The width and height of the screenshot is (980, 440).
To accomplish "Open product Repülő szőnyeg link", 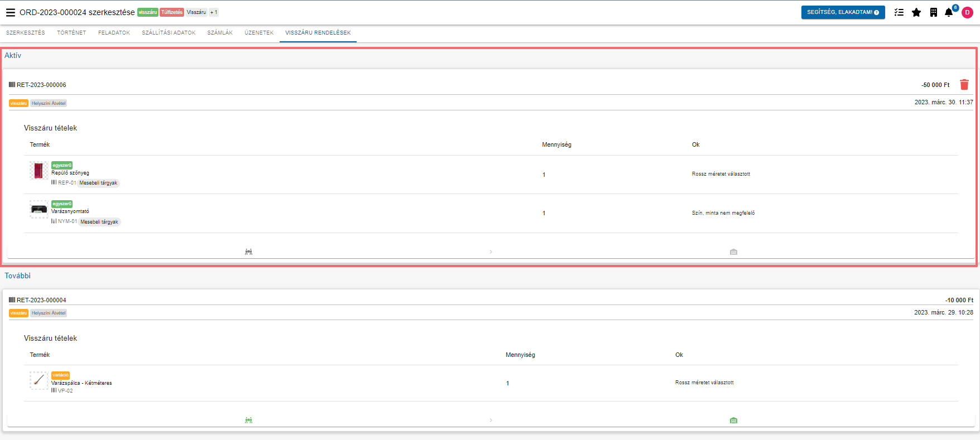I will pos(70,173).
